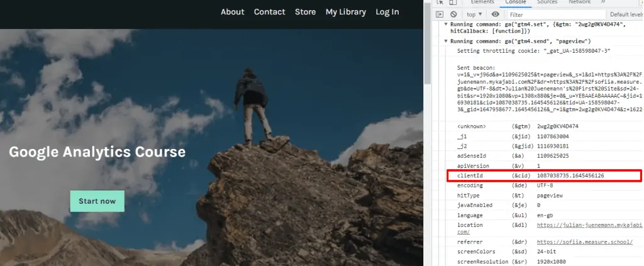Collapse the gtm4.send pageview entry

point(446,41)
